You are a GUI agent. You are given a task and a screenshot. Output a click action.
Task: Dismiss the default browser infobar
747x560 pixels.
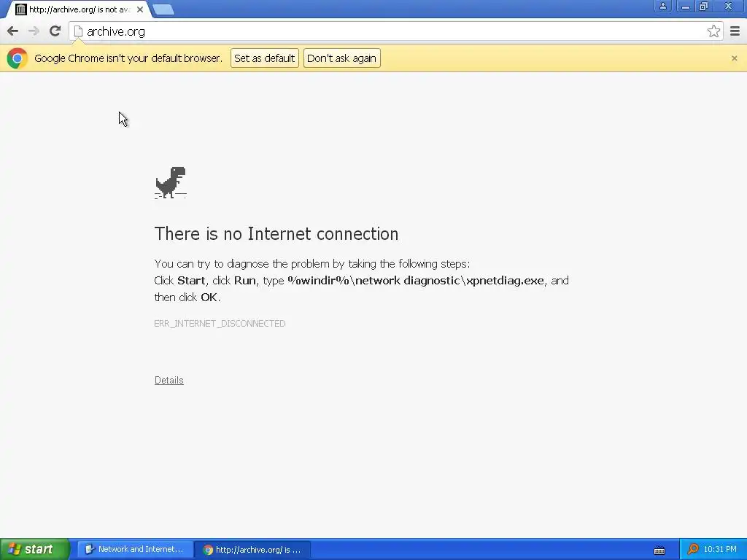click(734, 58)
